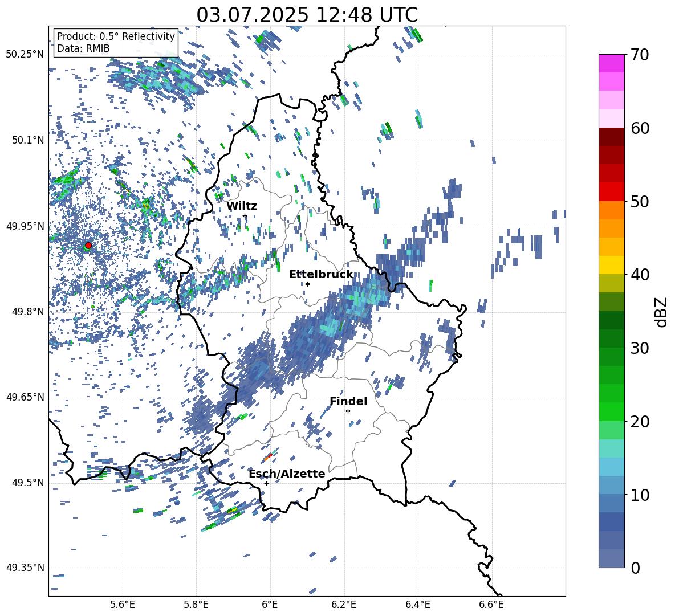Screen dimensions: 675x616
Task: Click the 5.6°E longitude label
Action: pos(123,605)
